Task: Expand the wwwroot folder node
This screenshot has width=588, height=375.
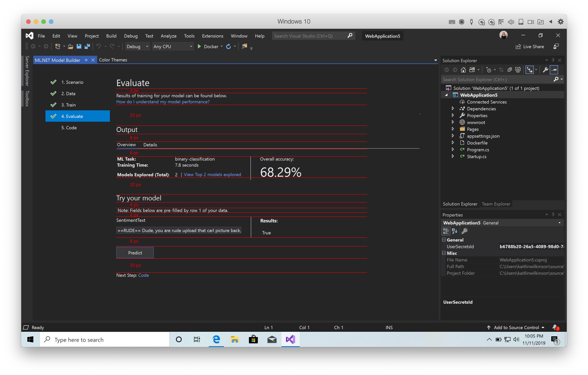Action: click(x=453, y=122)
